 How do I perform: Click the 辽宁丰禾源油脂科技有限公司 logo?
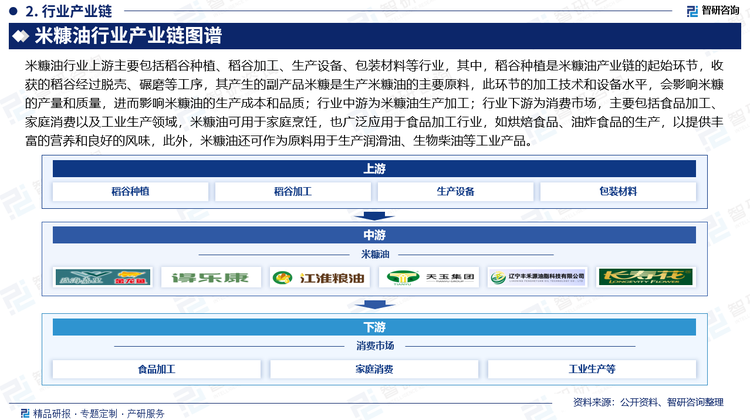pos(537,277)
